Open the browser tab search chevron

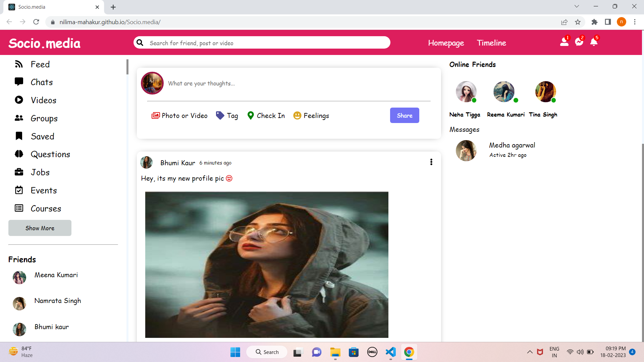[x=577, y=6]
